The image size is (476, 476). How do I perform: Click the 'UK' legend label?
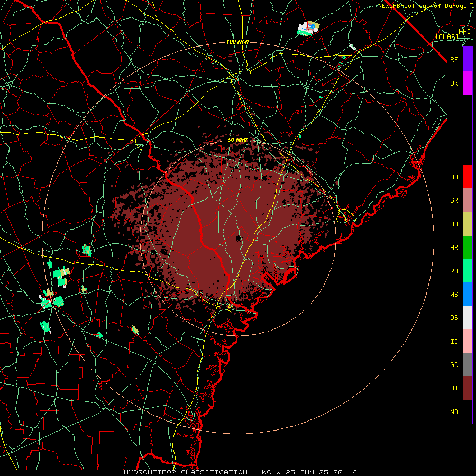(454, 83)
